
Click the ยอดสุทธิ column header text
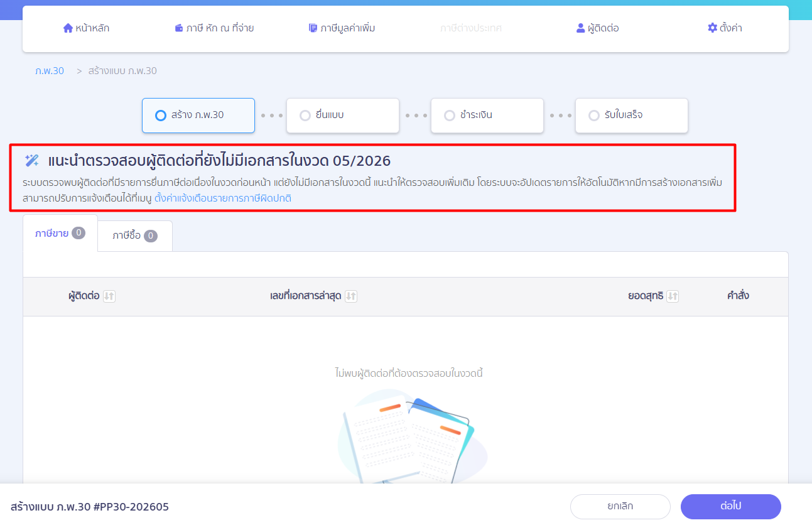[x=646, y=296]
